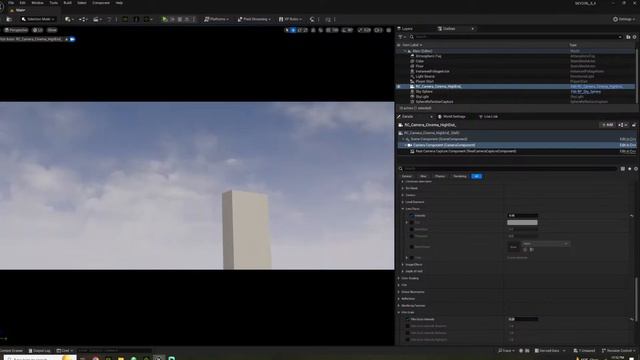Select the Rendering filter in Details
The image size is (640, 360).
point(460,176)
